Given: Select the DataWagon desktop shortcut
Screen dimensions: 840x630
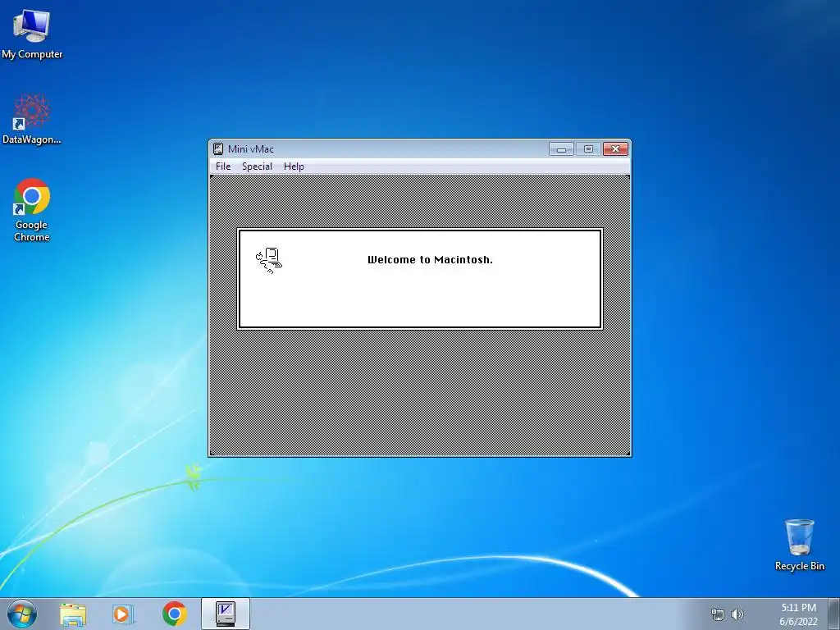Looking at the screenshot, I should point(32,120).
